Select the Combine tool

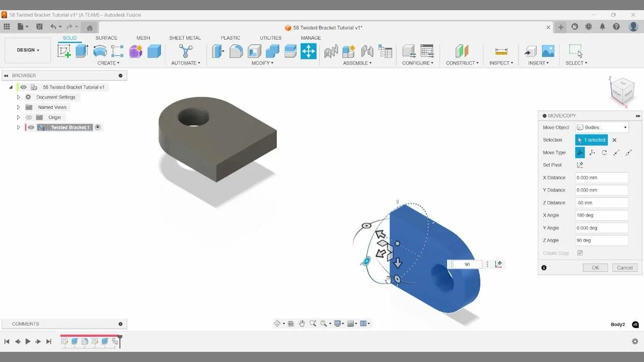click(x=273, y=51)
